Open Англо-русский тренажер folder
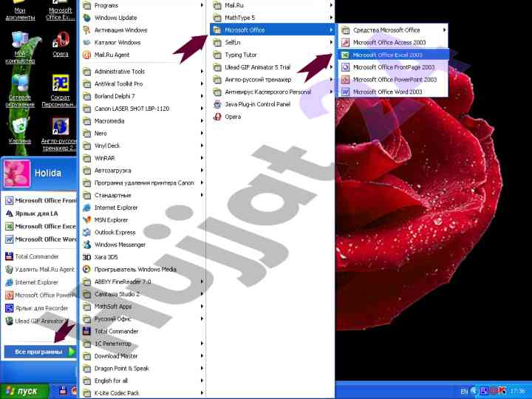 pyautogui.click(x=272, y=80)
